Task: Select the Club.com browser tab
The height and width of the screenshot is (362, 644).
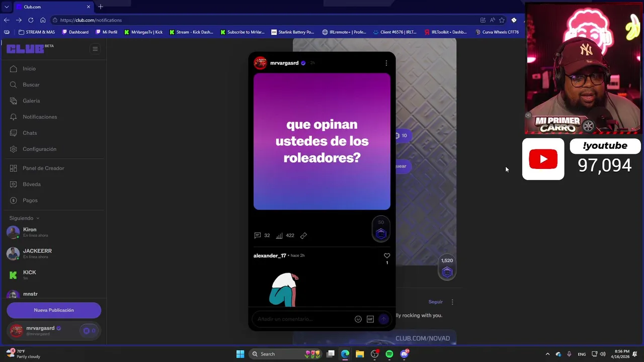Action: tap(53, 7)
